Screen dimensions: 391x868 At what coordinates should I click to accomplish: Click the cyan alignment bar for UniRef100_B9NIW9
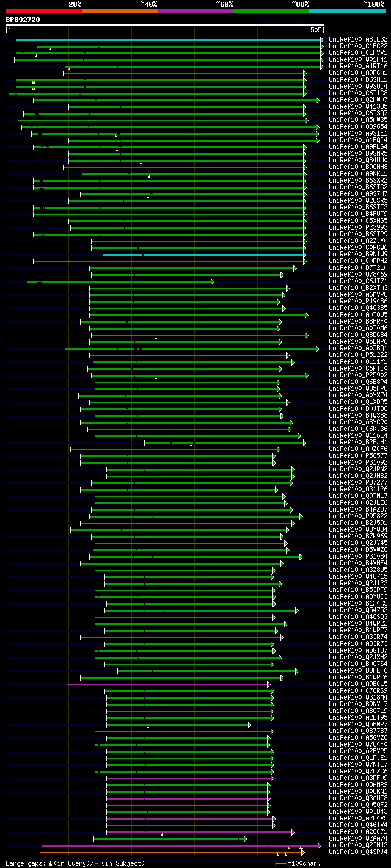click(x=203, y=255)
